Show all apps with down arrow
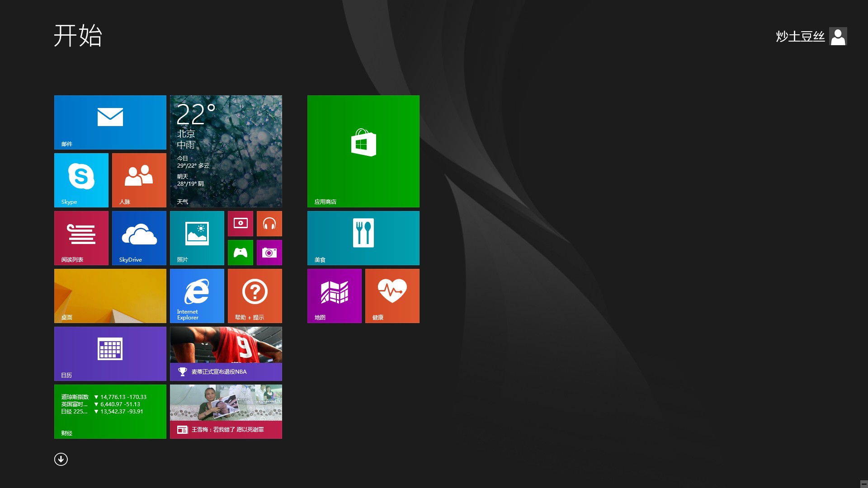 click(x=61, y=459)
